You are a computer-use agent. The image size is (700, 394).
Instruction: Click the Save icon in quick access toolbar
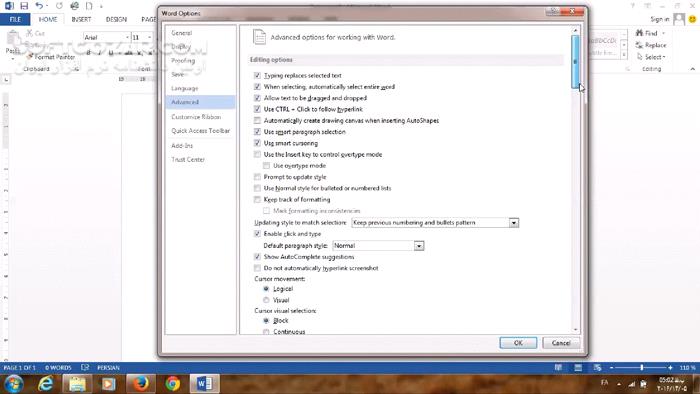click(x=24, y=6)
